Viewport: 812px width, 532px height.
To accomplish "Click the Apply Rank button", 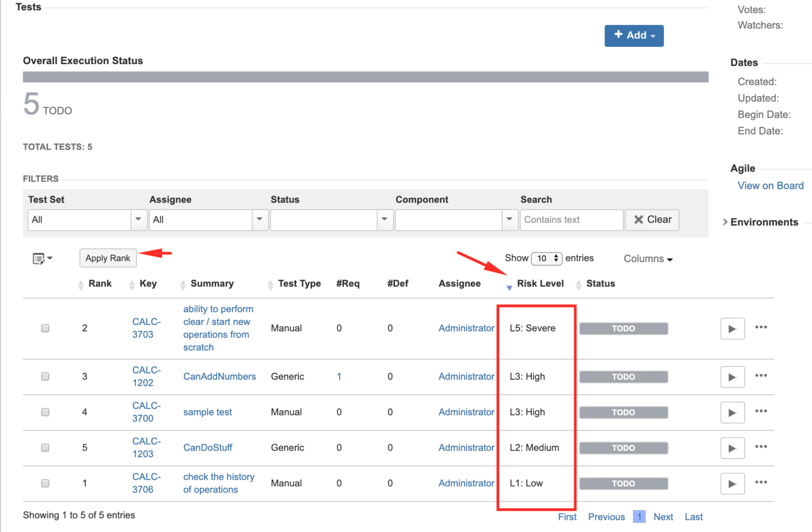I will click(x=108, y=258).
